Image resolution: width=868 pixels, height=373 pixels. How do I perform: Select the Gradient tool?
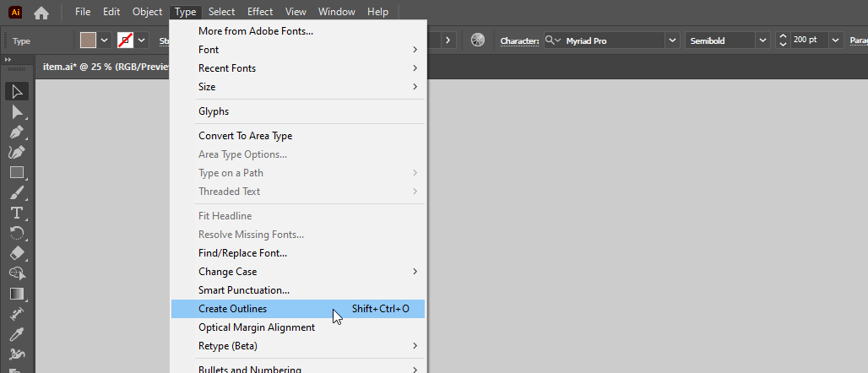click(17, 294)
